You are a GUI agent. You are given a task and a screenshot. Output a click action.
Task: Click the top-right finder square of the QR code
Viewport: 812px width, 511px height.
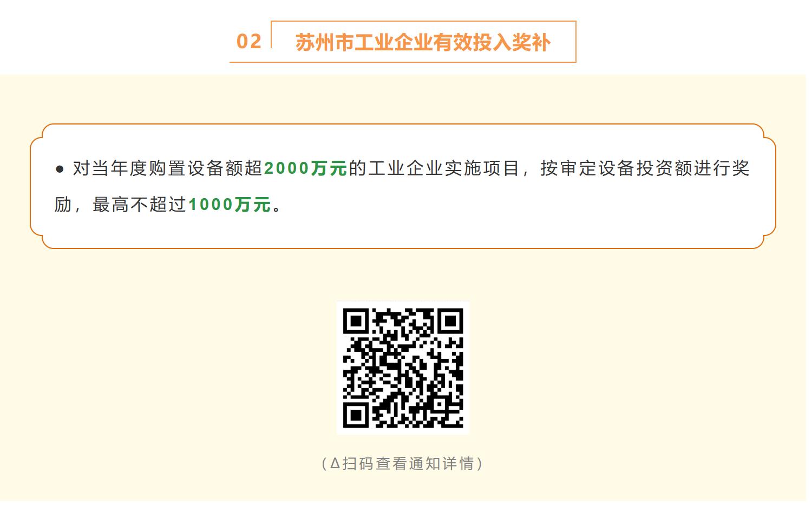450,322
